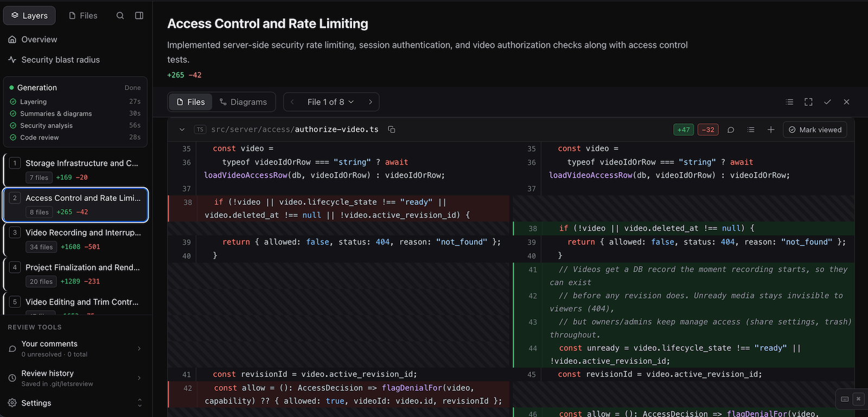
Task: Click the plus icon in the file header
Action: [771, 130]
